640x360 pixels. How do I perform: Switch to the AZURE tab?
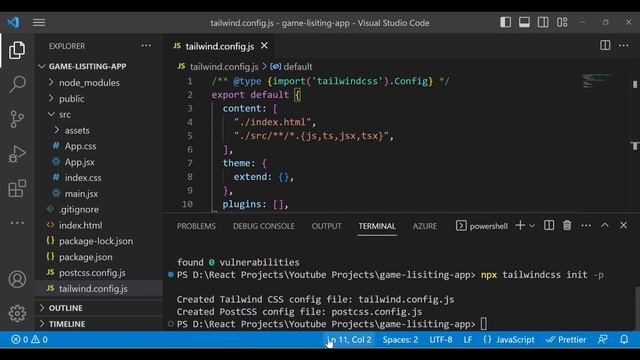tap(424, 226)
